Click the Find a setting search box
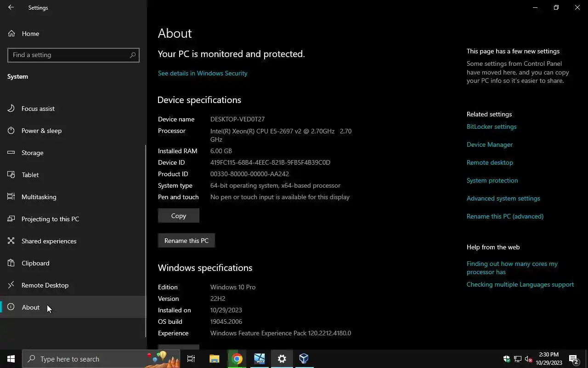The height and width of the screenshot is (368, 588). [73, 55]
